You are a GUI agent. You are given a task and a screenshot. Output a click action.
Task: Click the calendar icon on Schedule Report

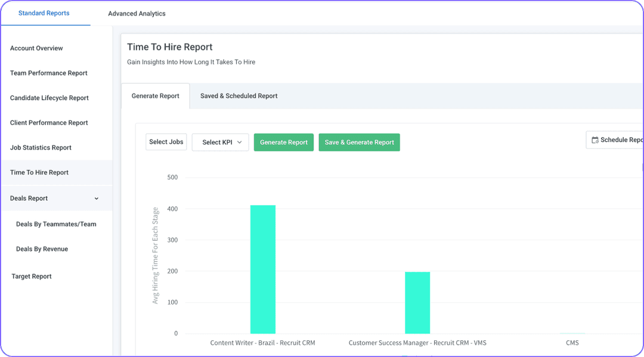point(595,139)
